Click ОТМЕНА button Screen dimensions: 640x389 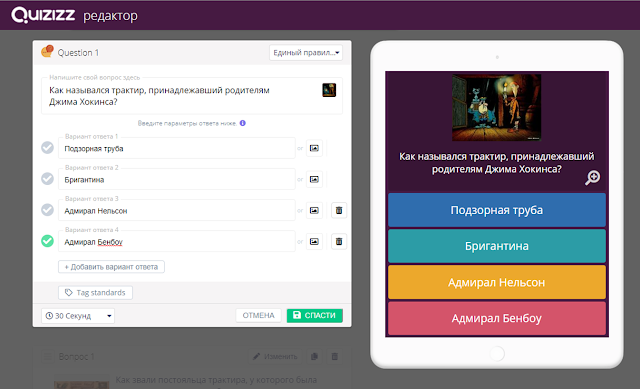pyautogui.click(x=258, y=315)
